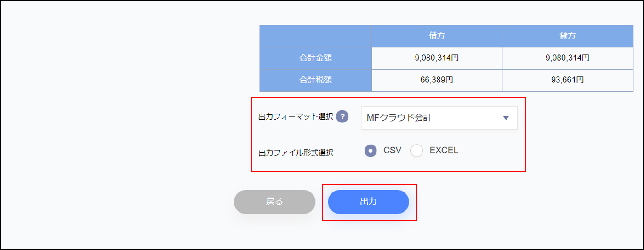
Task: Click the 合計金額 row header
Action: 316,58
